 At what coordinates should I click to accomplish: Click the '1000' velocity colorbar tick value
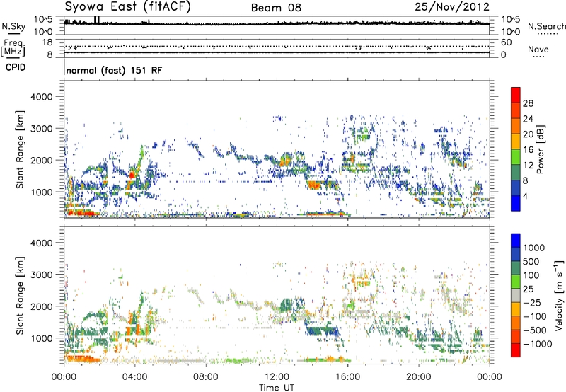coord(534,248)
